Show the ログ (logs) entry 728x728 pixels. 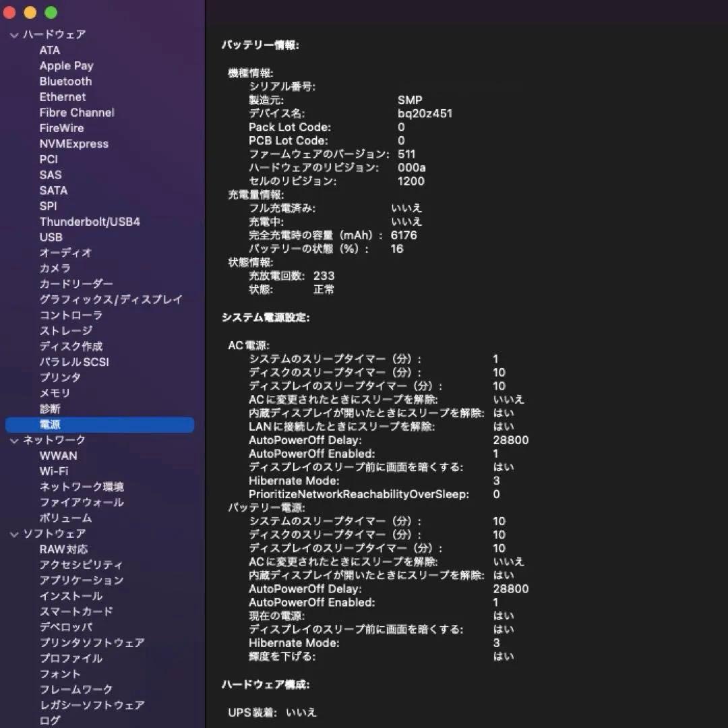click(x=49, y=720)
